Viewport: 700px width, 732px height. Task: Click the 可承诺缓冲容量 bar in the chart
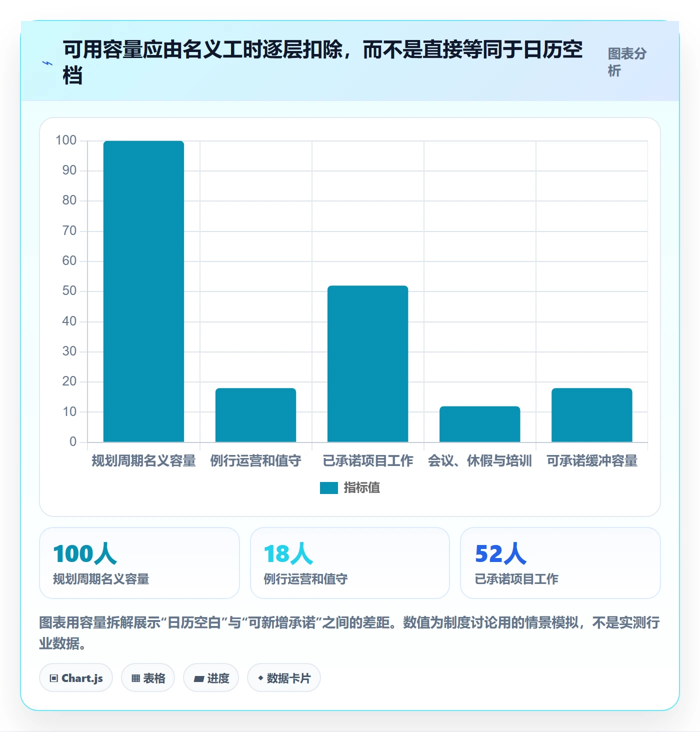pos(591,415)
